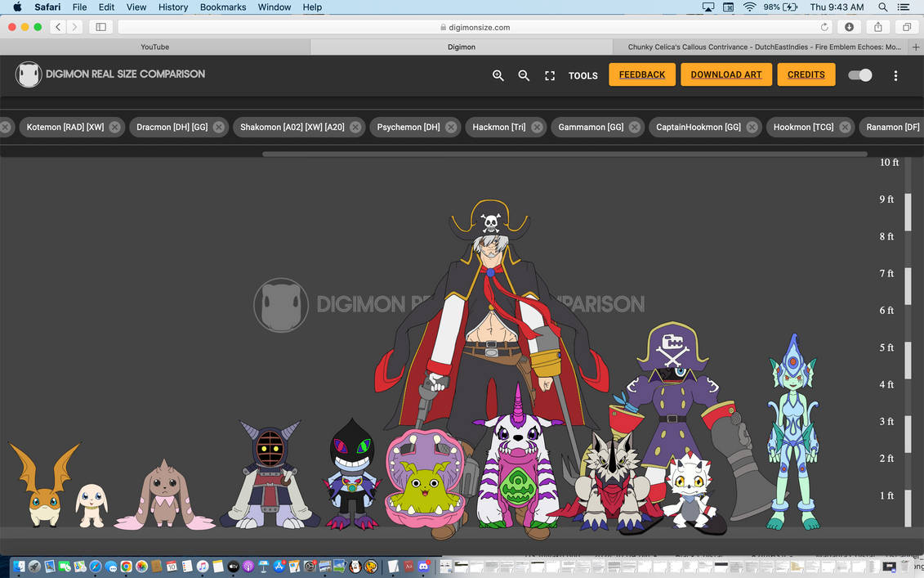Image resolution: width=924 pixels, height=578 pixels.
Task: Open Spotlight search from menu bar
Action: [x=882, y=7]
